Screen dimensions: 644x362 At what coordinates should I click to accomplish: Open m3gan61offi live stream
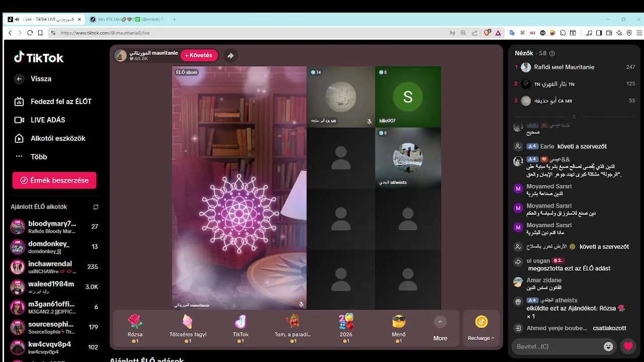[x=54, y=307]
